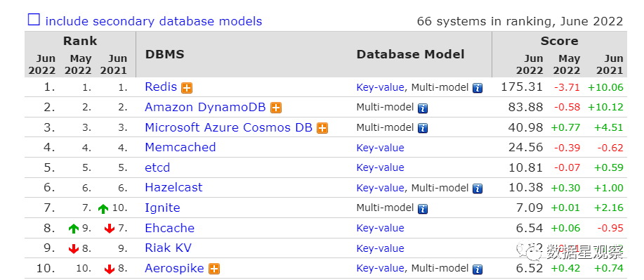644x280 pixels.
Task: Click Key-value link in the Ehcache row
Action: (381, 229)
